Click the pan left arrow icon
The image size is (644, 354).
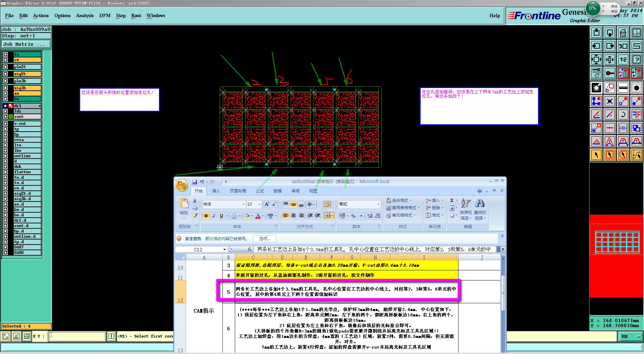click(596, 46)
